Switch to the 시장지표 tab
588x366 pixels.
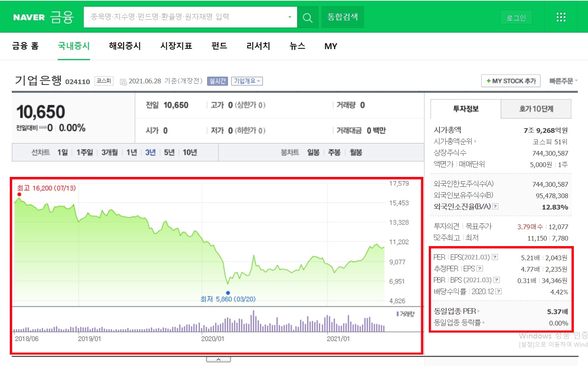point(176,46)
